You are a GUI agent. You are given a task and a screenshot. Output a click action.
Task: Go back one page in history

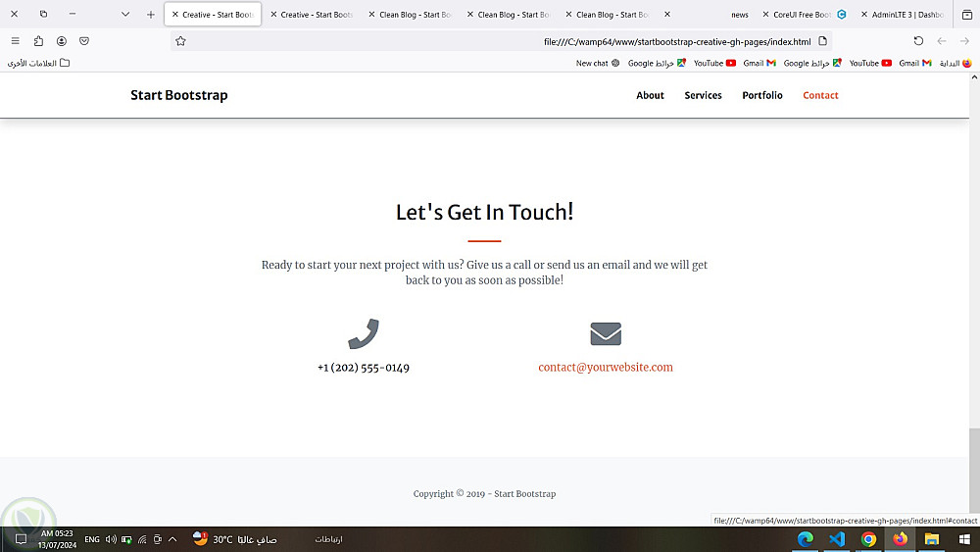point(941,41)
